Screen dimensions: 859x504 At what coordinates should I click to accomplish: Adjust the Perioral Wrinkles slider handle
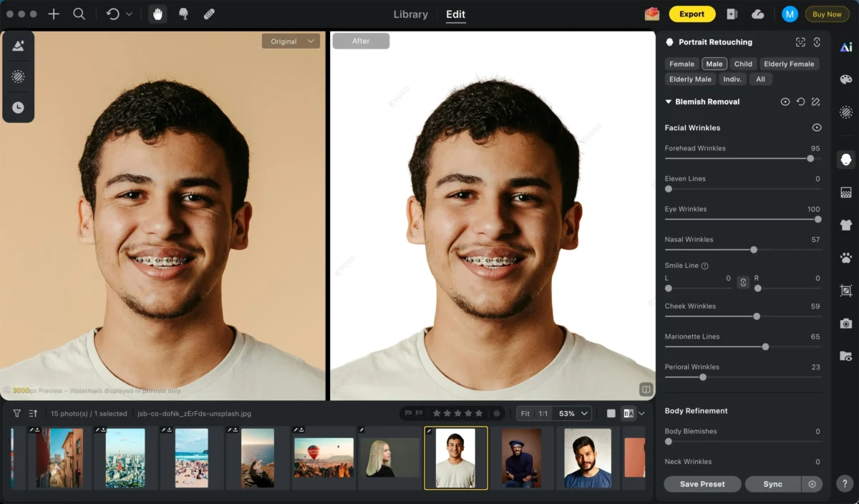[x=703, y=377]
